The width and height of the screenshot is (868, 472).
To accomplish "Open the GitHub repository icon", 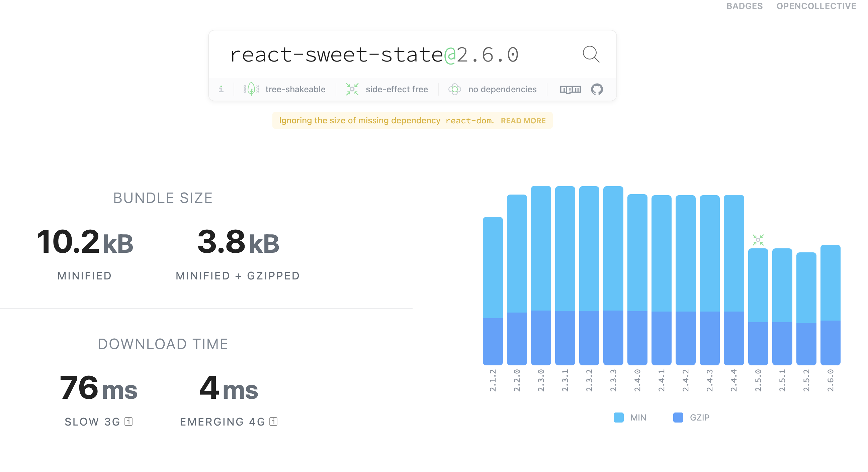I will point(597,89).
